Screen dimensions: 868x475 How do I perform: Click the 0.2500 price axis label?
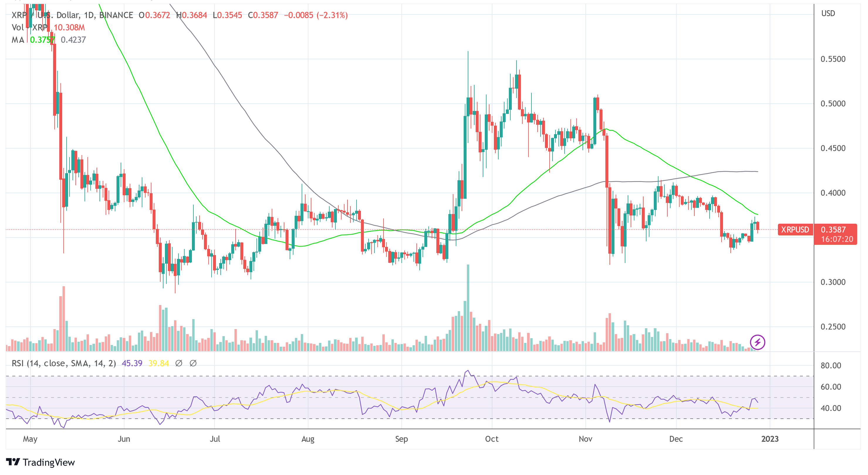click(833, 327)
